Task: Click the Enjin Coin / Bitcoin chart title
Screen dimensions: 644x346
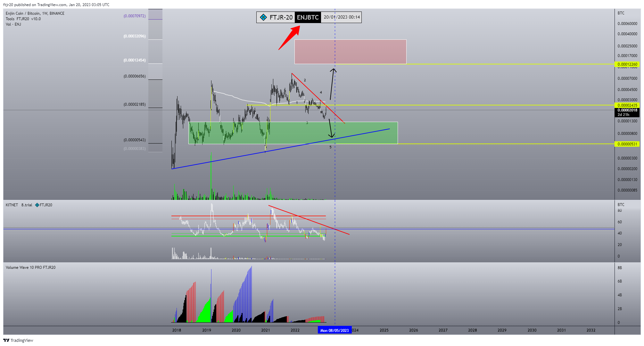Action: (35, 13)
